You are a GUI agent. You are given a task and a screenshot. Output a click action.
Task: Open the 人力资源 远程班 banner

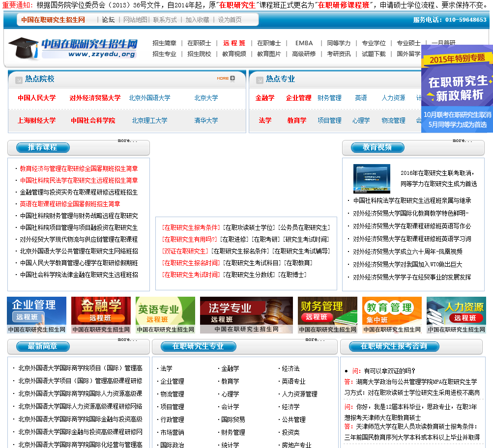pos(457,315)
